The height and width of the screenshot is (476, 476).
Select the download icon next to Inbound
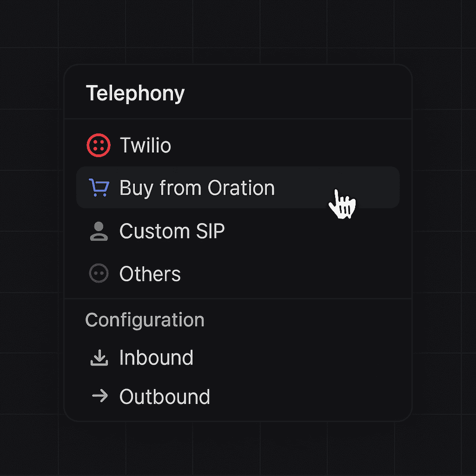pyautogui.click(x=100, y=357)
